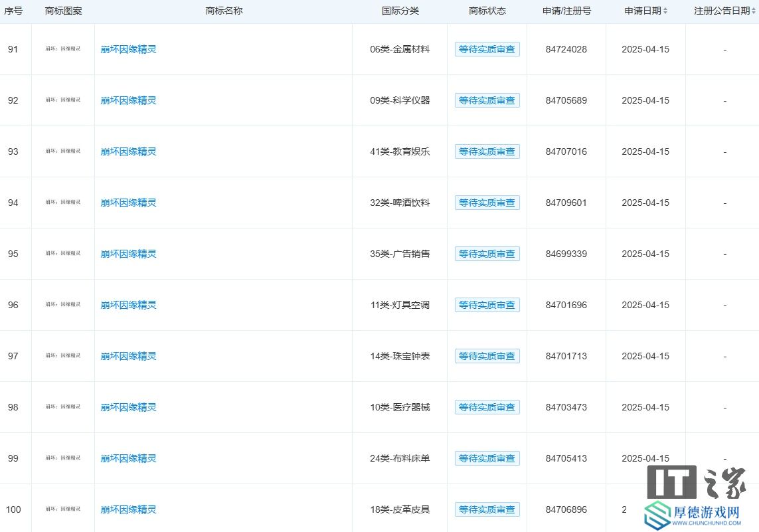The image size is (759, 532).
Task: Click the 序号 column header
Action: 13,11
